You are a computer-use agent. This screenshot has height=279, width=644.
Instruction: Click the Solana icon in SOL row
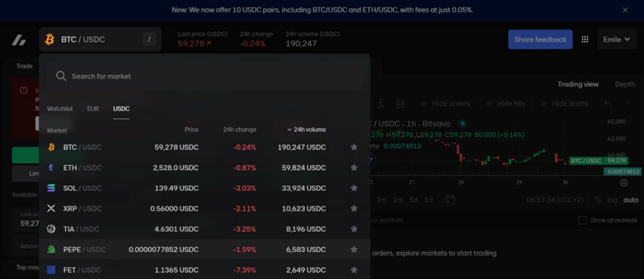(x=52, y=188)
